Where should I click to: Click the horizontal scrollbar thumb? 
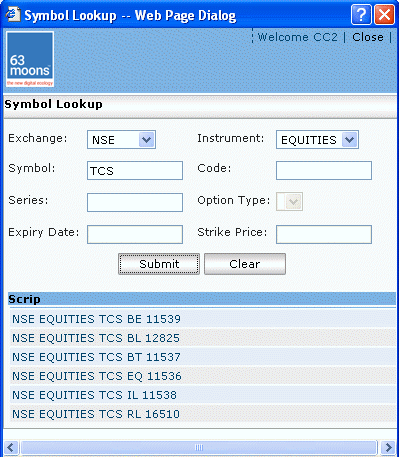(x=199, y=447)
